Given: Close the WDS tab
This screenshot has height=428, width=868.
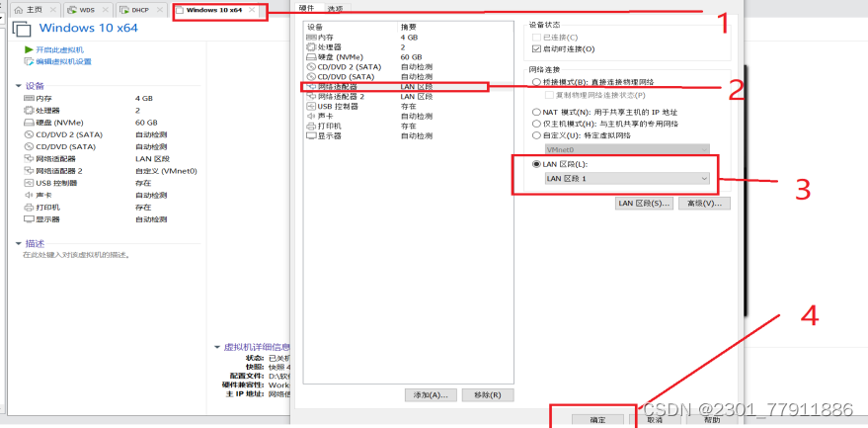Looking at the screenshot, I should pos(106,10).
